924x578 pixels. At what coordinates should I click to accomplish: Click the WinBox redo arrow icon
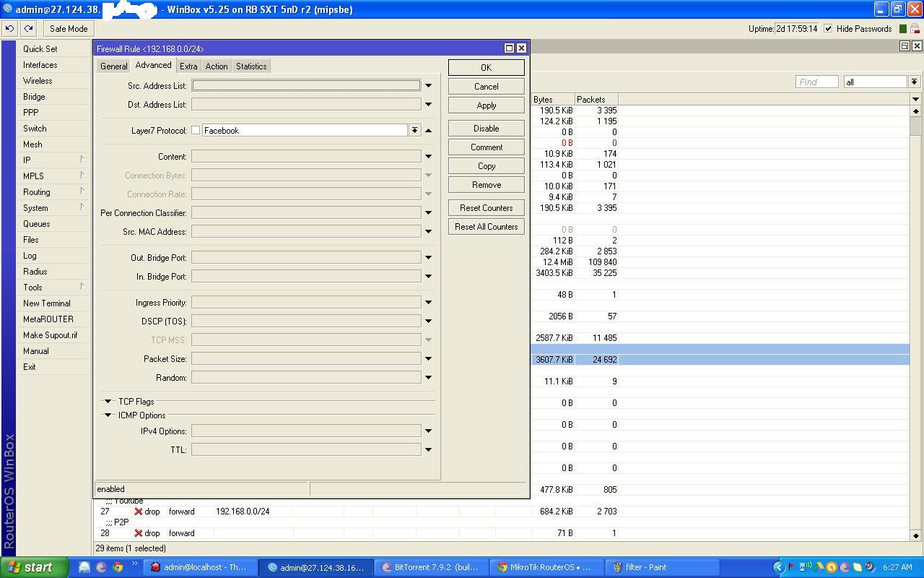click(28, 29)
